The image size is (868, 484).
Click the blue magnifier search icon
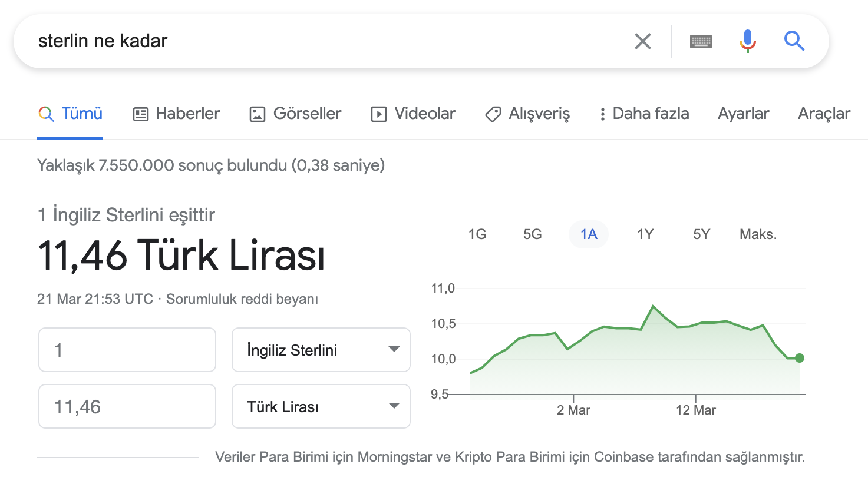(x=794, y=41)
